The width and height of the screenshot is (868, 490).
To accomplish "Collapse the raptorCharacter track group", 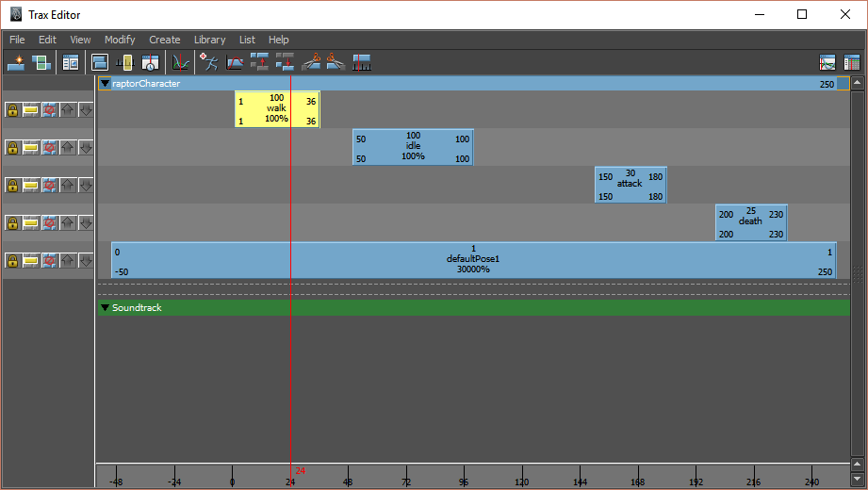I will coord(105,84).
